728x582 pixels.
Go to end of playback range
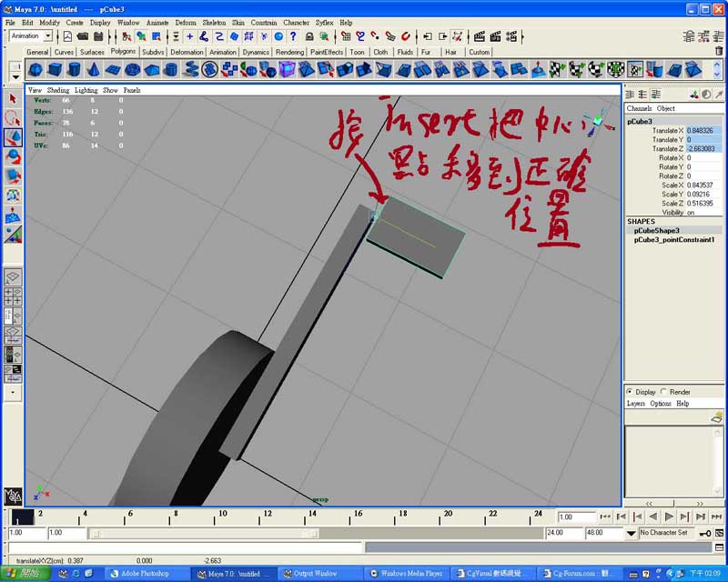point(716,517)
